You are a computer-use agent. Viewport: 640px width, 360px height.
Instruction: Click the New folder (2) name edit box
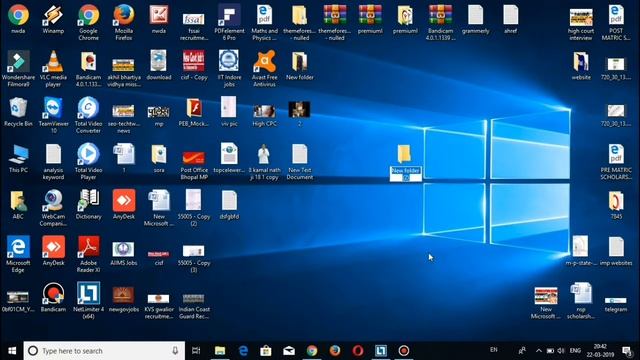click(406, 174)
